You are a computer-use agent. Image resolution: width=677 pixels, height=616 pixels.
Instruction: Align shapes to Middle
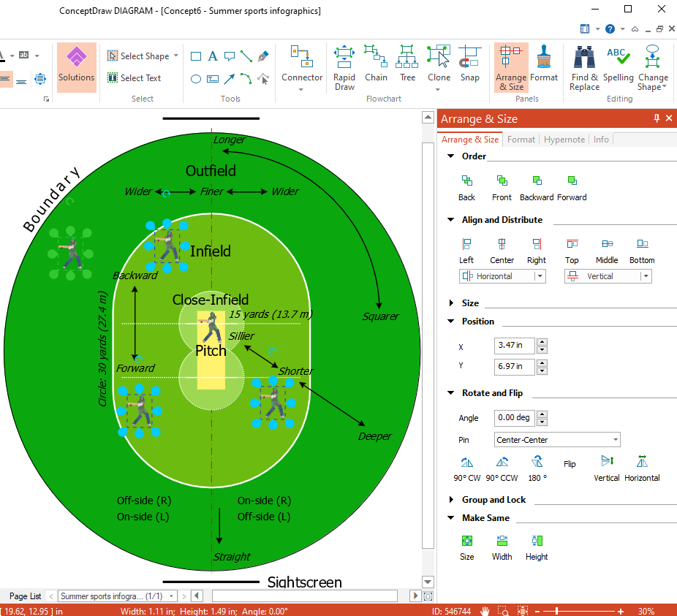tap(607, 251)
